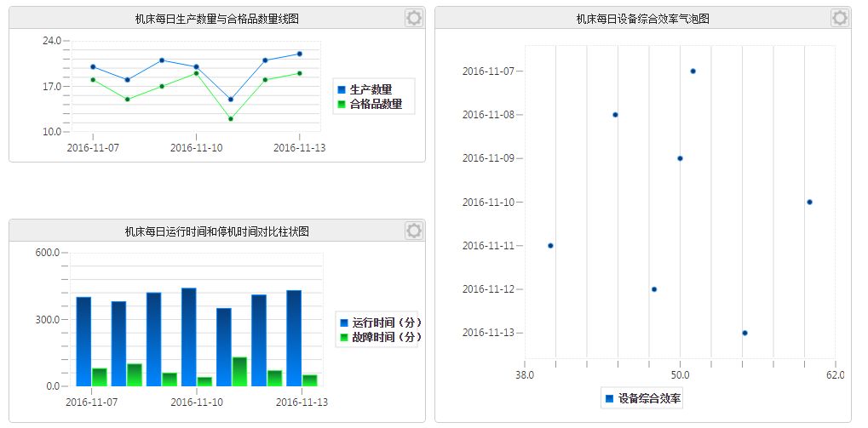This screenshot has height=428, width=868.
Task: Select the bubble point for 2016-11-12
Action: [653, 289]
